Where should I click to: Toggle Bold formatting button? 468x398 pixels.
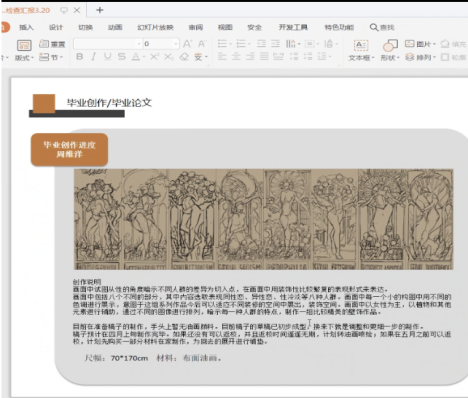pos(80,57)
